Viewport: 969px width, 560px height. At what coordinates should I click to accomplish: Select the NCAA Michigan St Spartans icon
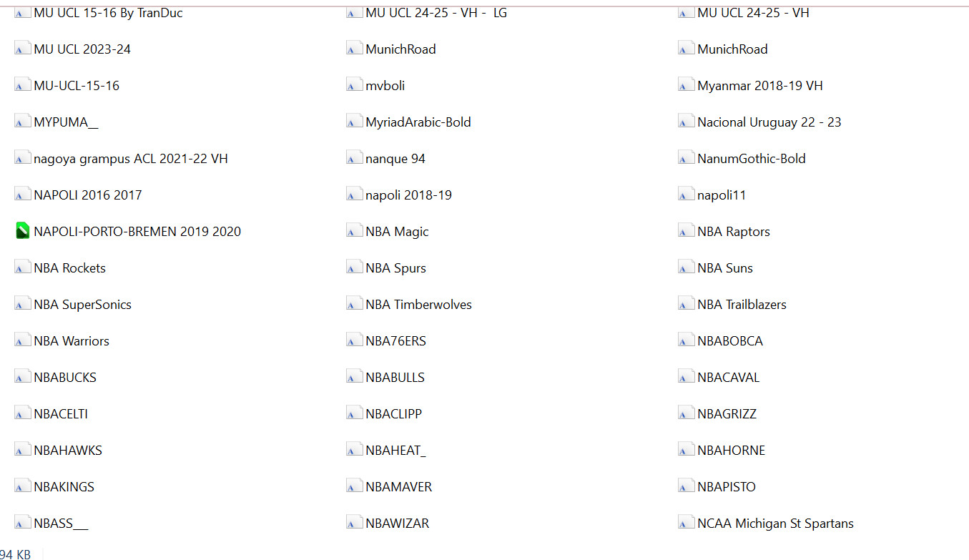(686, 523)
